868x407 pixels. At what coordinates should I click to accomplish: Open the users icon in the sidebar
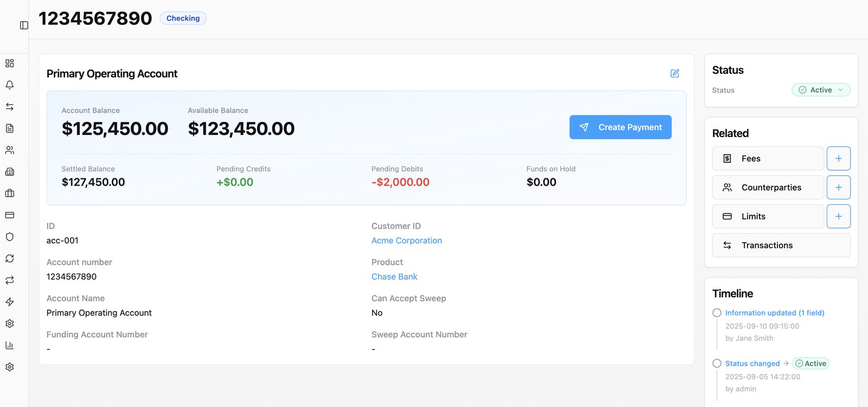point(10,150)
